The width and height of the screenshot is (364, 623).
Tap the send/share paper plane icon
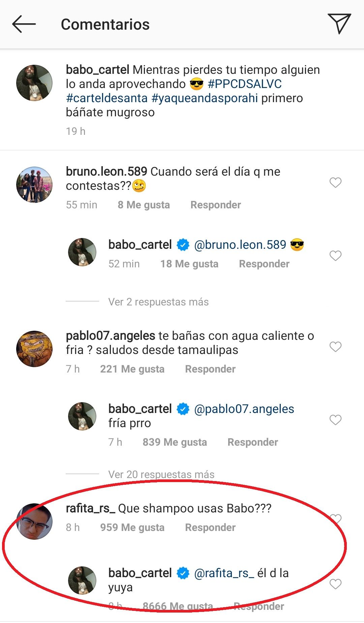pos(339,24)
